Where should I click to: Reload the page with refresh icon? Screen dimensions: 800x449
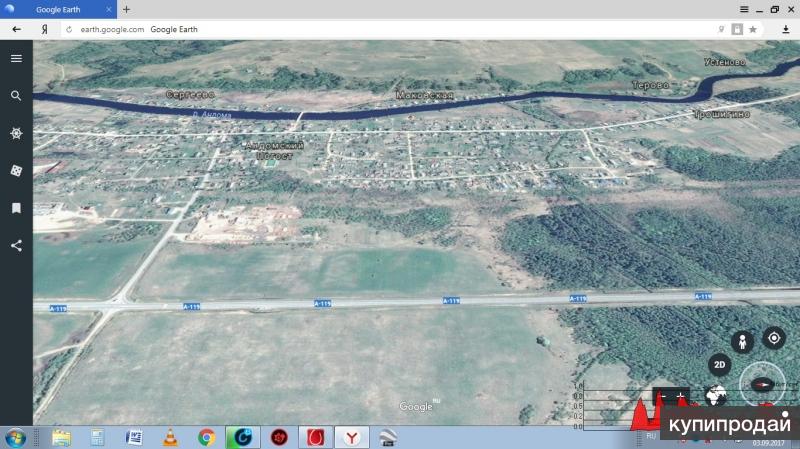[x=69, y=30]
